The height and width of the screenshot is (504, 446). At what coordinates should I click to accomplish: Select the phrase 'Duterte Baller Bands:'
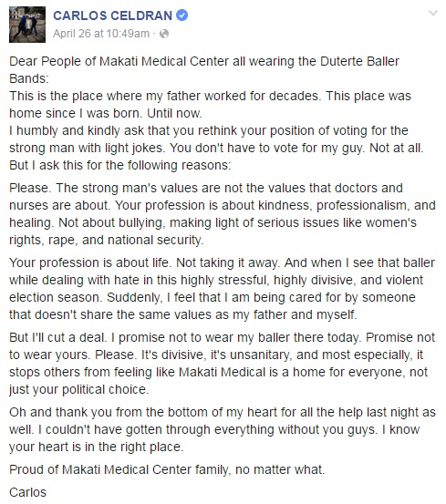click(204, 70)
